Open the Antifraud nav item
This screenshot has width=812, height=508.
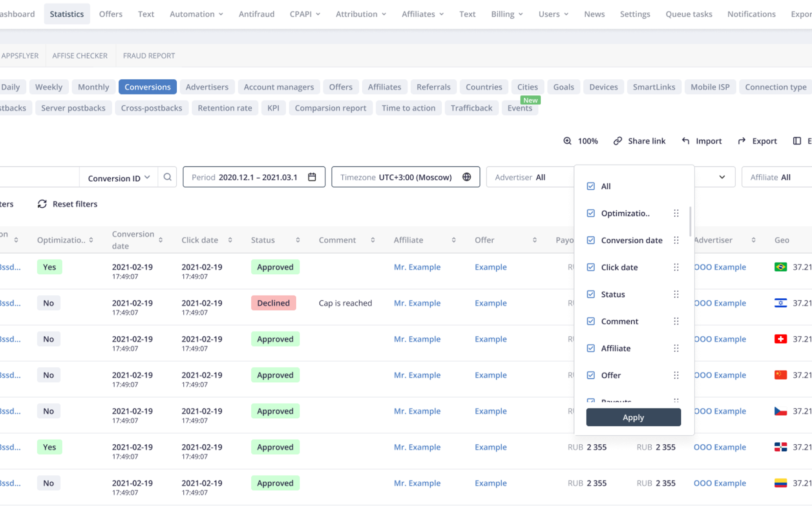tap(256, 14)
